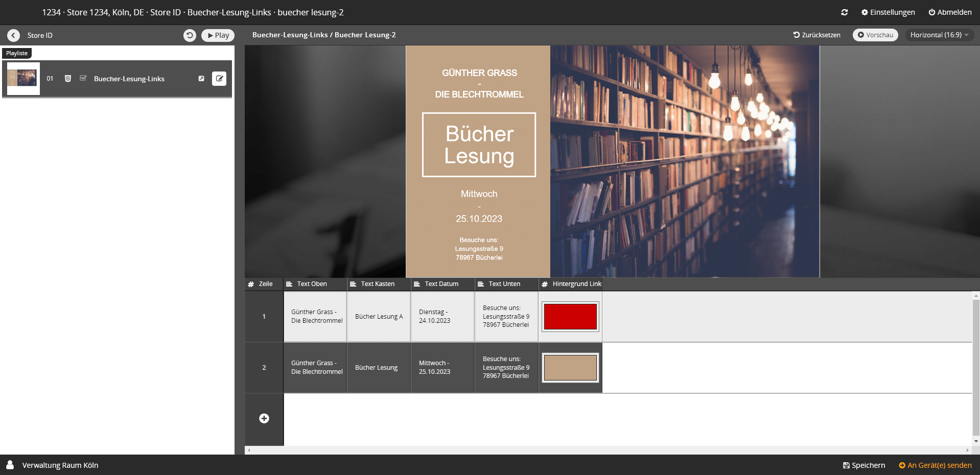
Task: Click the red background color swatch
Action: pos(570,317)
